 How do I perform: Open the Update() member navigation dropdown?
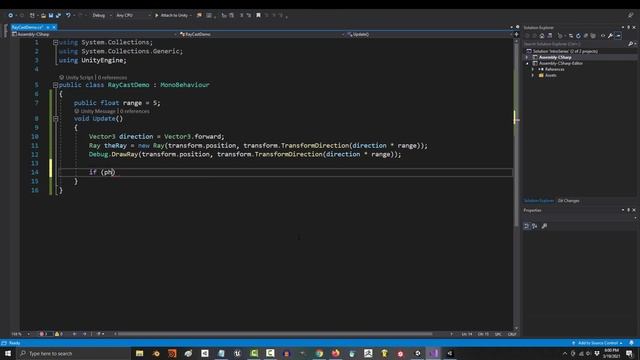click(x=429, y=34)
